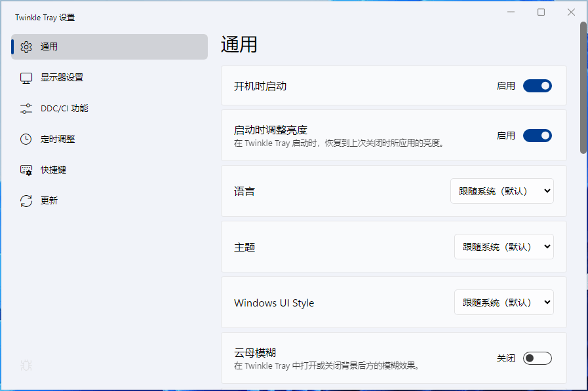The width and height of the screenshot is (588, 391).
Task: Open the 更新 page label
Action: pos(49,200)
